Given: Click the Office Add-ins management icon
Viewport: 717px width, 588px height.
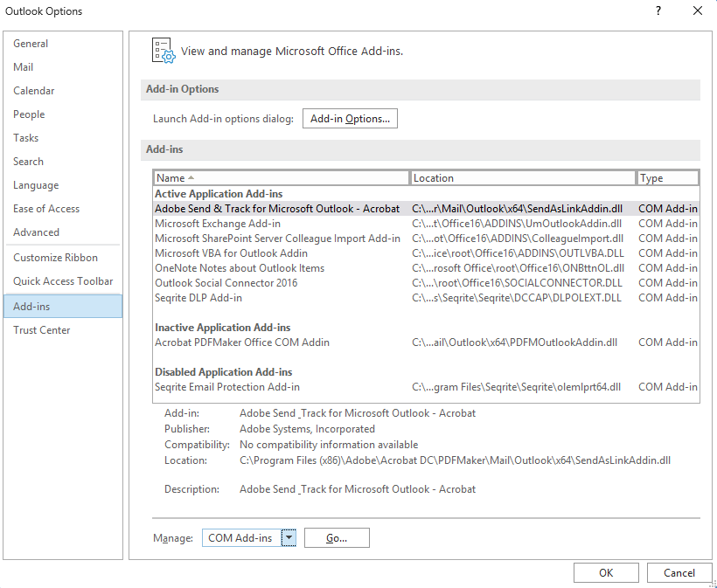Looking at the screenshot, I should pyautogui.click(x=163, y=50).
